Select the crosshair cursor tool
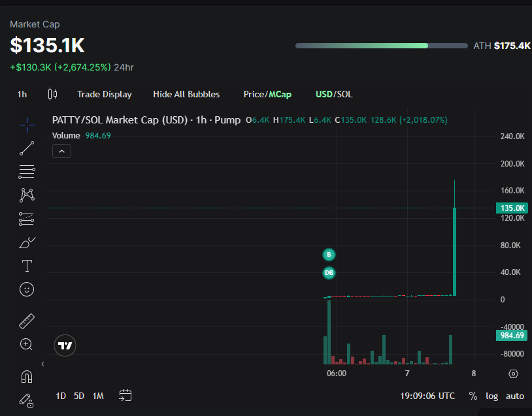The width and height of the screenshot is (532, 416). coord(27,125)
